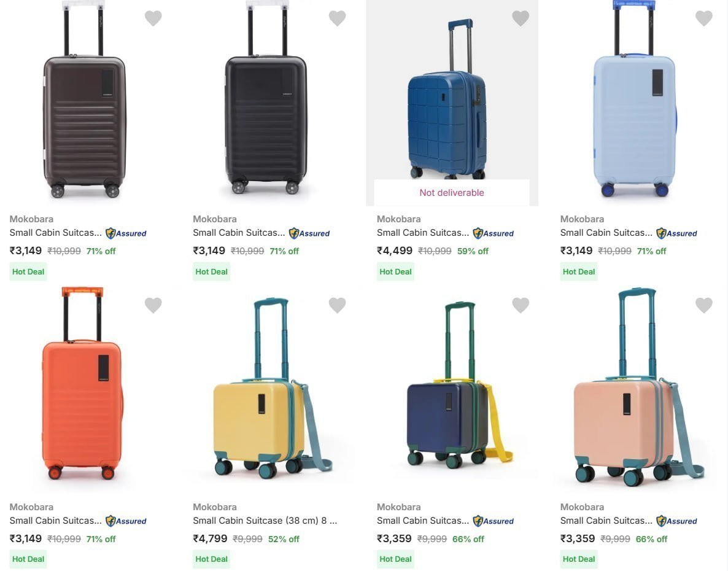Image resolution: width=728 pixels, height=571 pixels.
Task: Open the yellow suitcase with strap image
Action: click(x=265, y=405)
